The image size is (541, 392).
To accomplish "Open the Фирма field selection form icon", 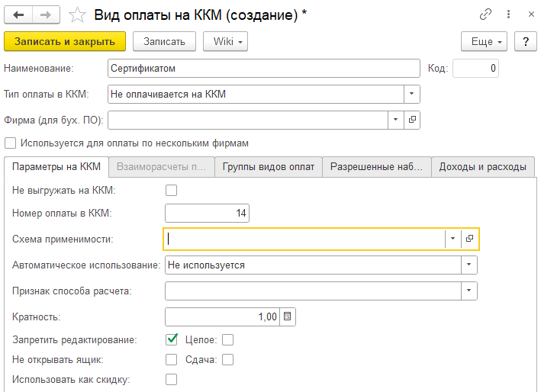I will pyautogui.click(x=412, y=120).
